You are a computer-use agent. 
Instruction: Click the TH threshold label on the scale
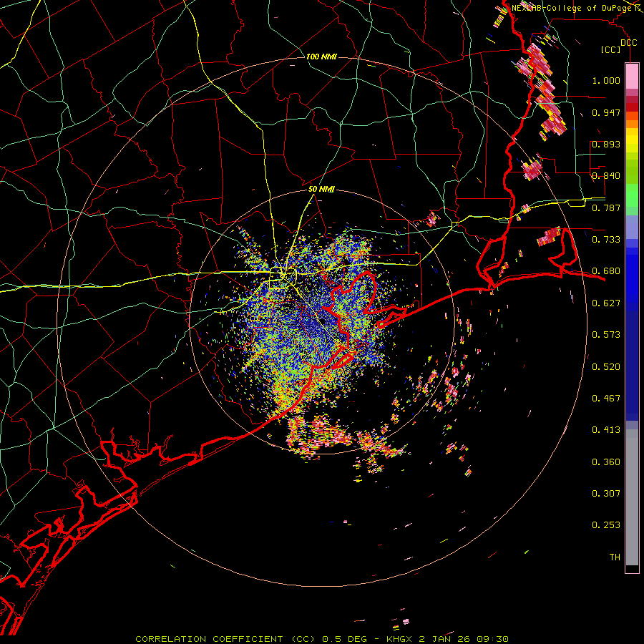point(615,557)
